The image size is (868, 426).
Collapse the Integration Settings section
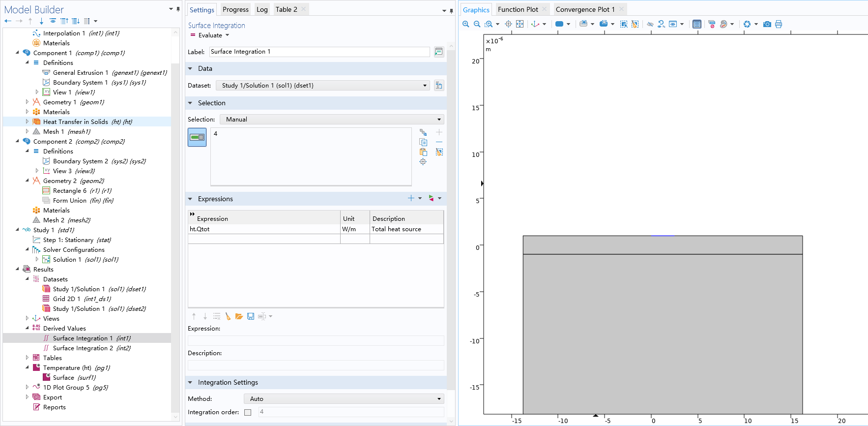(x=190, y=383)
